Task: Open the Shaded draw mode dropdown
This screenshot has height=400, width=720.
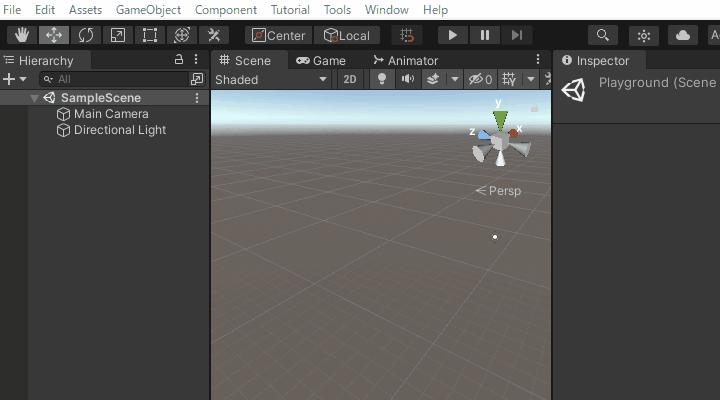Action: tap(271, 79)
